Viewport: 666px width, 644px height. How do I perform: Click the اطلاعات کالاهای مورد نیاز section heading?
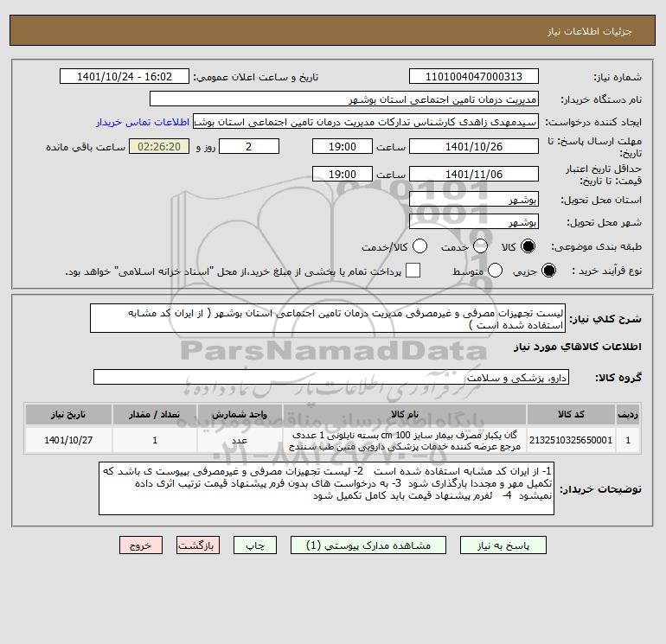(x=578, y=347)
